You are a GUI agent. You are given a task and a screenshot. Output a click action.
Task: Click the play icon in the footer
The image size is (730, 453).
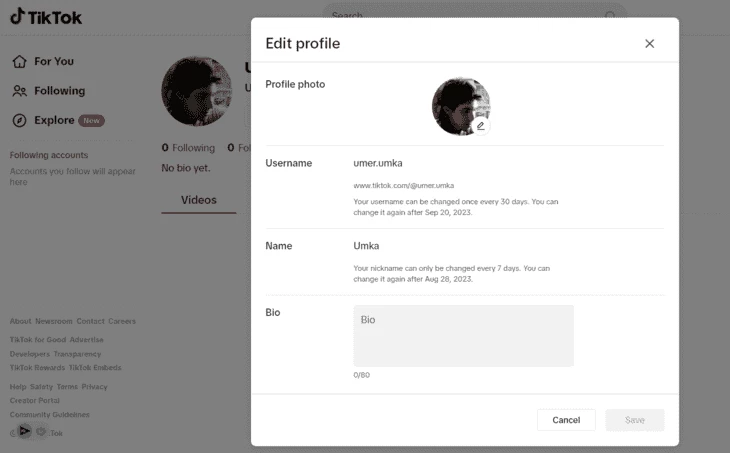[x=25, y=431]
